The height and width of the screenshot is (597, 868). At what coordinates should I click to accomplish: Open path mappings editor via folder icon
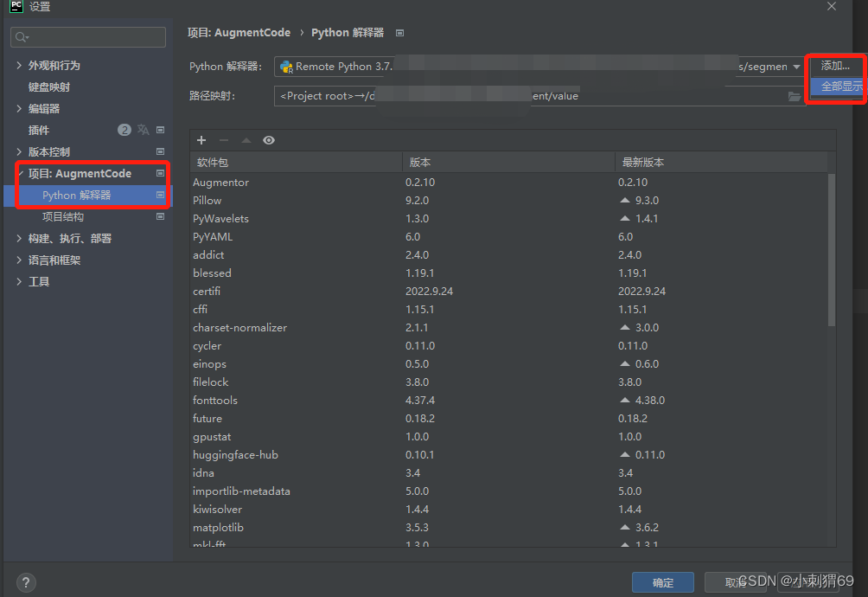[795, 96]
